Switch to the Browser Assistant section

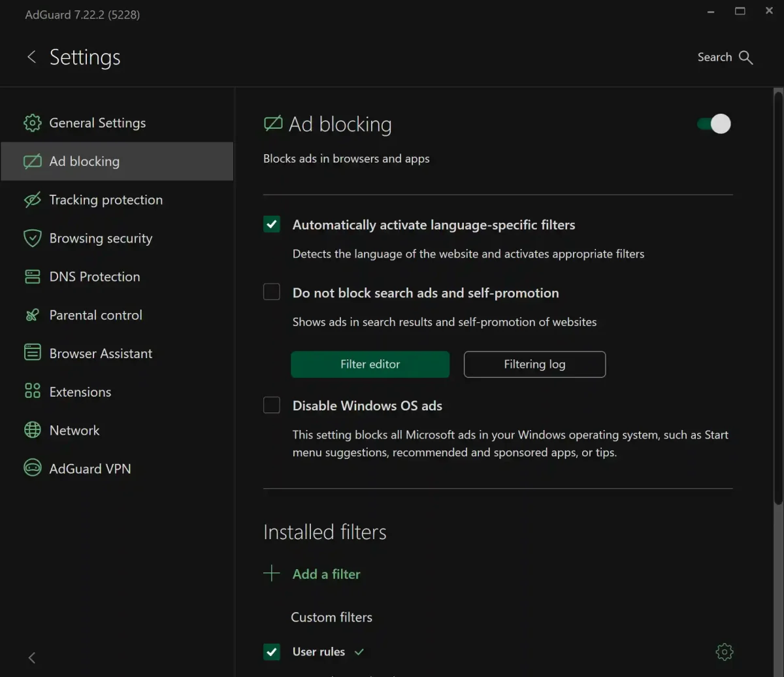[101, 353]
